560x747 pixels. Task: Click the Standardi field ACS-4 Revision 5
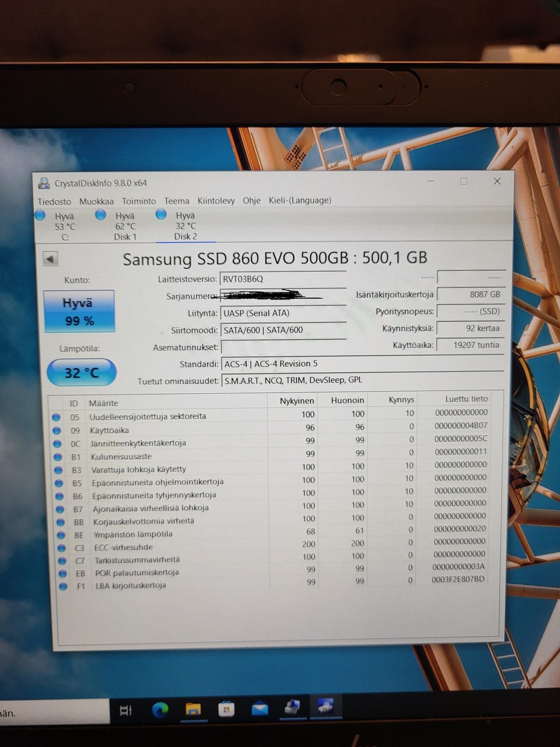(x=363, y=364)
